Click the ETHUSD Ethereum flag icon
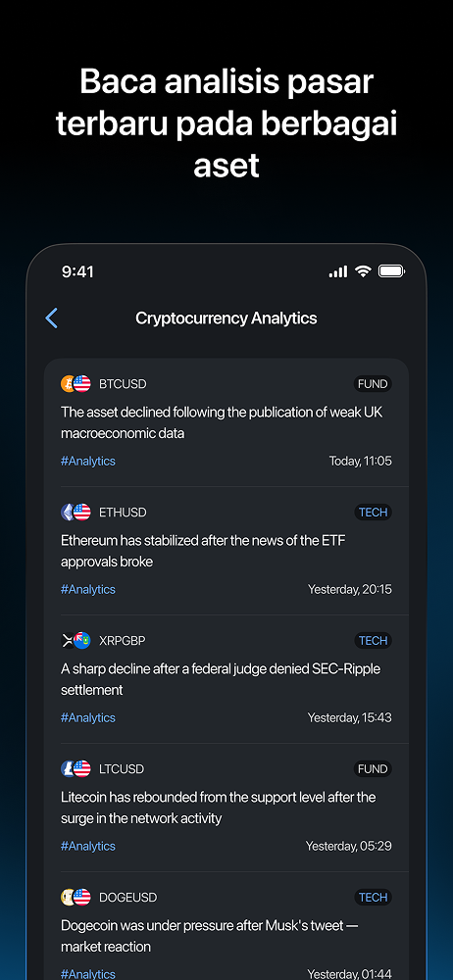Image resolution: width=453 pixels, height=980 pixels. click(75, 513)
